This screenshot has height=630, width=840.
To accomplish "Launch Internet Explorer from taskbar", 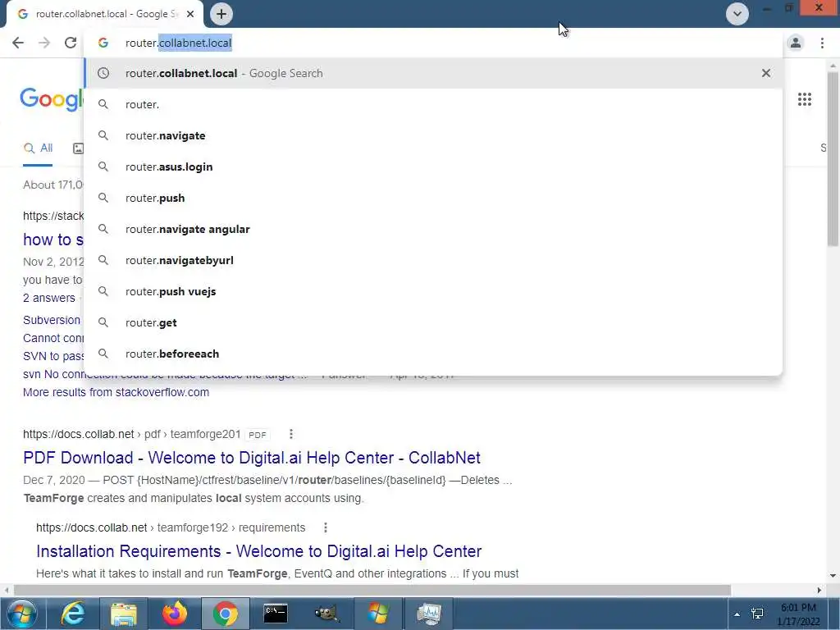I will [x=72, y=614].
